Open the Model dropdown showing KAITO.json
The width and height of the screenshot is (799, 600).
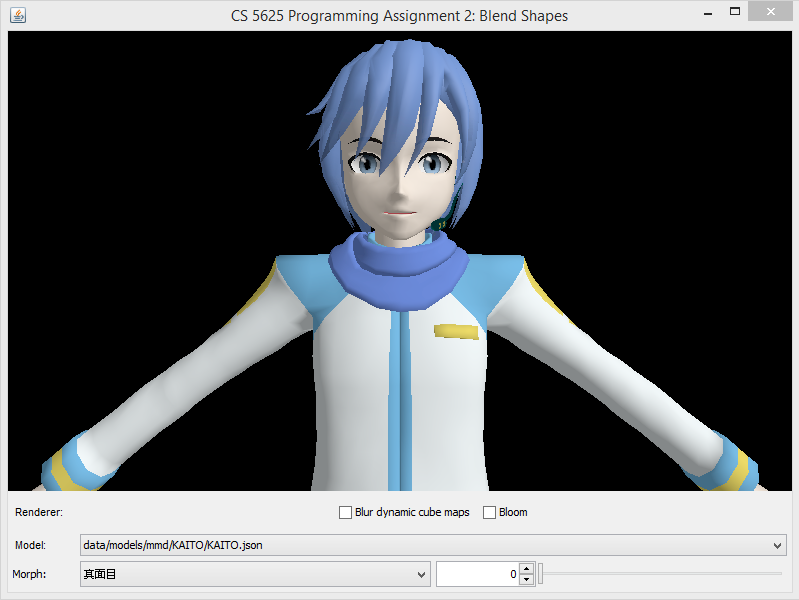pos(778,546)
